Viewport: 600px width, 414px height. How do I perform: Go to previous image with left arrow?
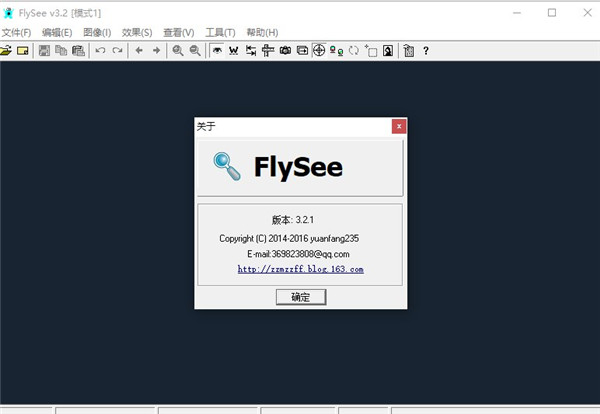click(x=139, y=50)
